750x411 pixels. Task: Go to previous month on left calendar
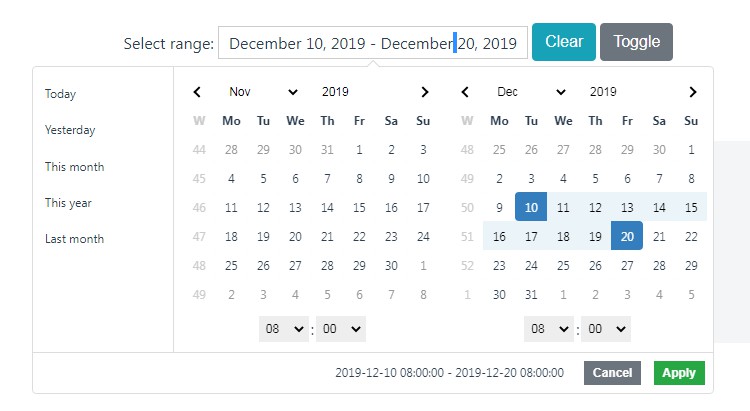point(197,92)
